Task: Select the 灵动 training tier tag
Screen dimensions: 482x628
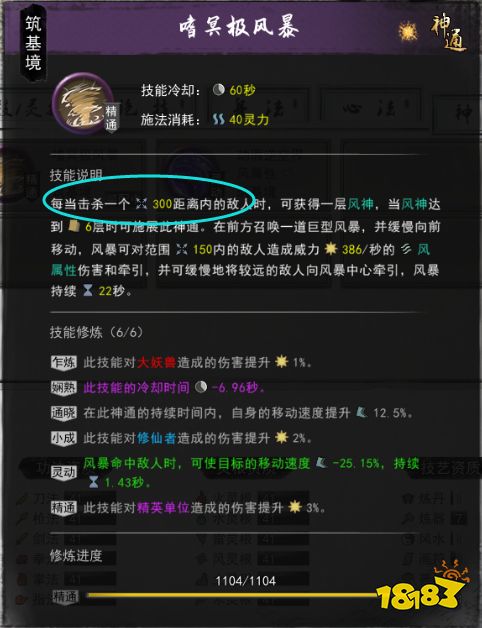Action: point(63,473)
